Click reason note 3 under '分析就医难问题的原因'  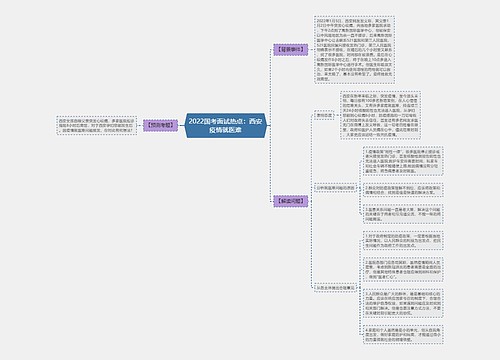click(403, 214)
